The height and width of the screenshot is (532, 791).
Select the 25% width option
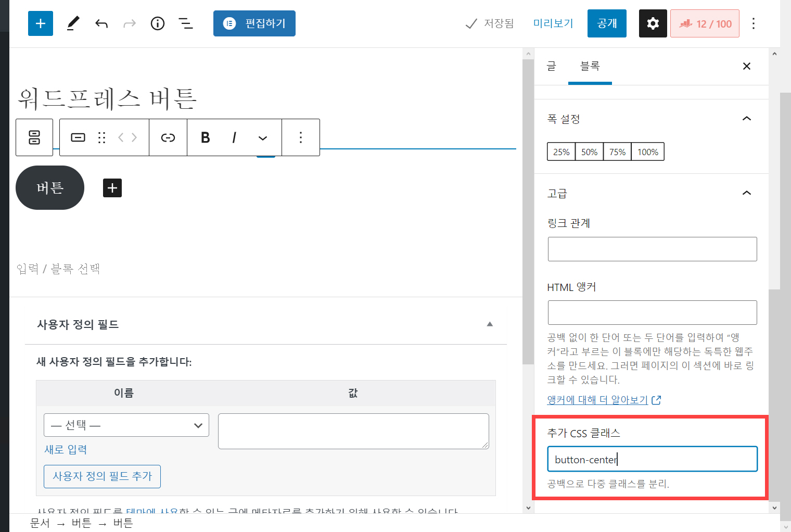(x=560, y=151)
